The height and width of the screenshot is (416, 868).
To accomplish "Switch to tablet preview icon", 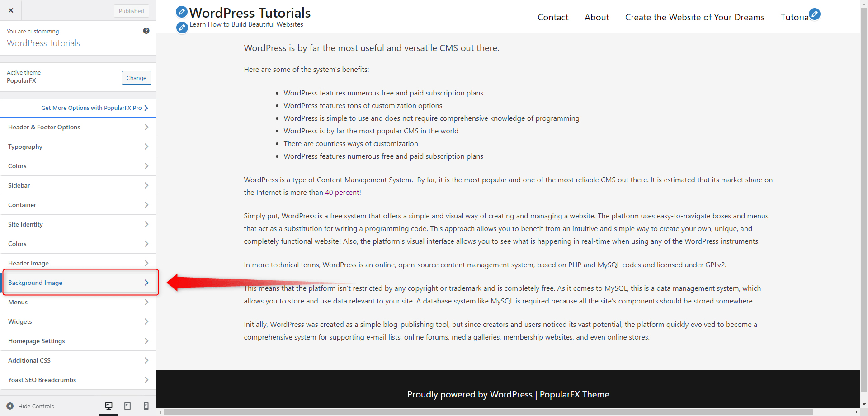I will point(127,406).
